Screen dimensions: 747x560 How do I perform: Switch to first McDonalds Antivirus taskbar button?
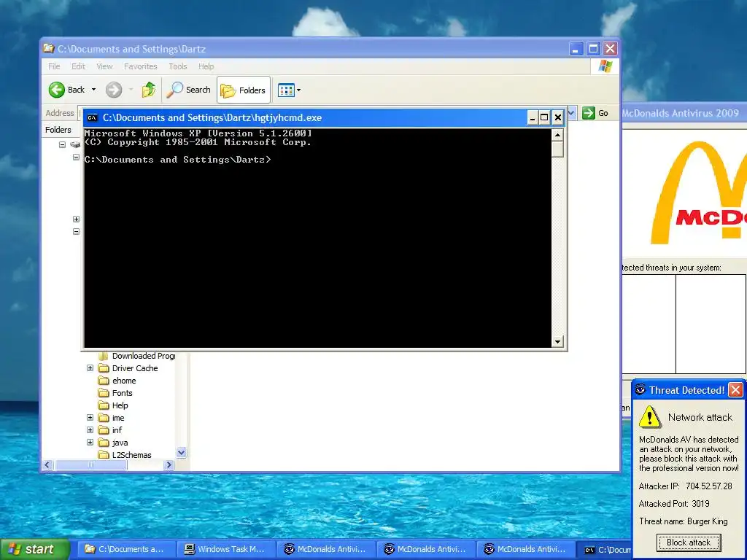click(x=326, y=549)
